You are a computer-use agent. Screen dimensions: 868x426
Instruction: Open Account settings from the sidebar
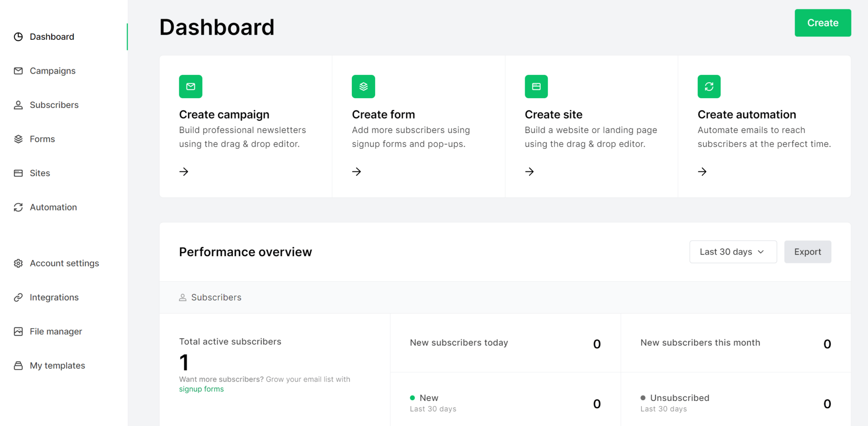(64, 263)
